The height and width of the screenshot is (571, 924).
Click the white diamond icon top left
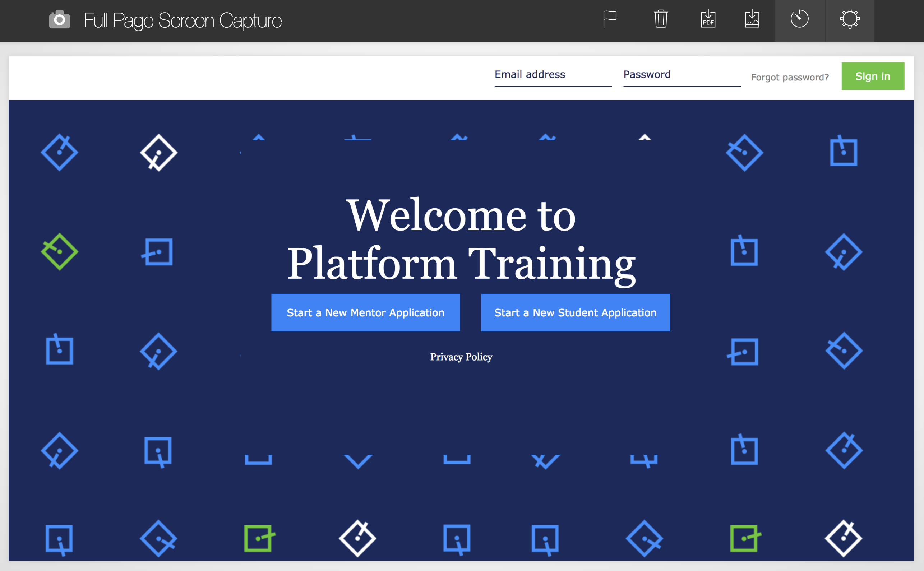158,153
